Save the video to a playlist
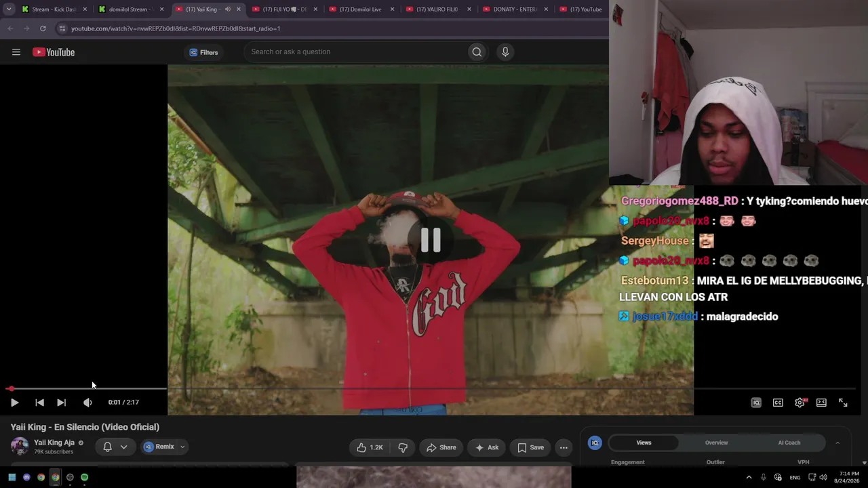Screen dimensions: 868x488 (x=530, y=447)
